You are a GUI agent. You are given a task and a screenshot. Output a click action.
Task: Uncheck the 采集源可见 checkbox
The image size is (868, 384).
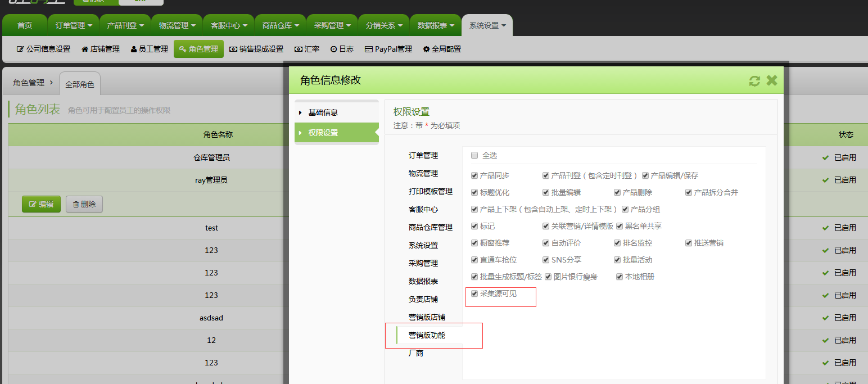[474, 293]
